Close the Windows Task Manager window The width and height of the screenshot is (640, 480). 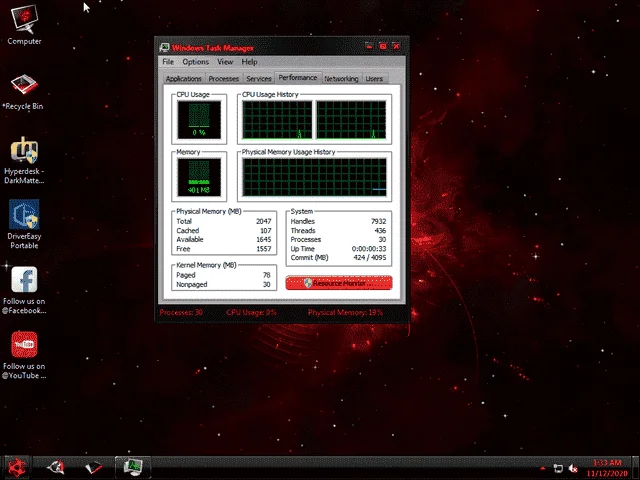pos(396,46)
